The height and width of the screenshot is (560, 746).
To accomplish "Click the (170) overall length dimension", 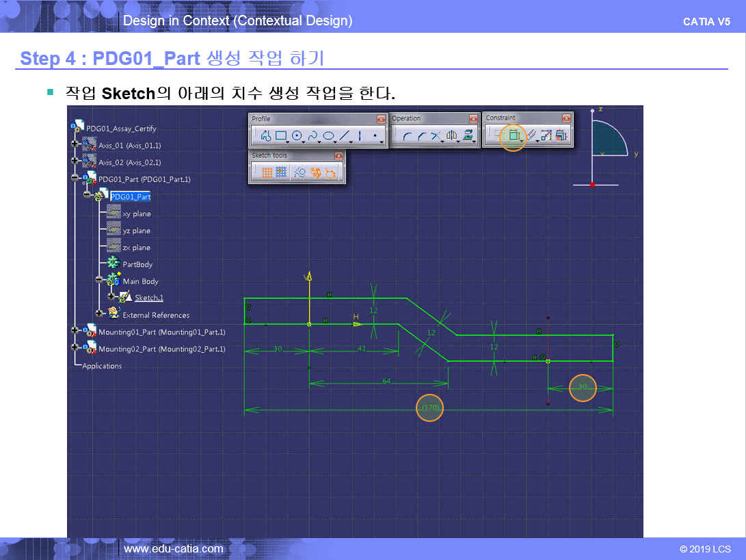I will coord(431,408).
